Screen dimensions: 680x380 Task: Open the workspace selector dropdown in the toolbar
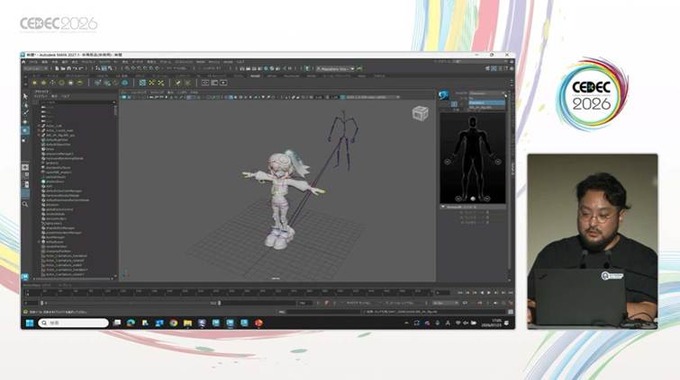coord(336,69)
